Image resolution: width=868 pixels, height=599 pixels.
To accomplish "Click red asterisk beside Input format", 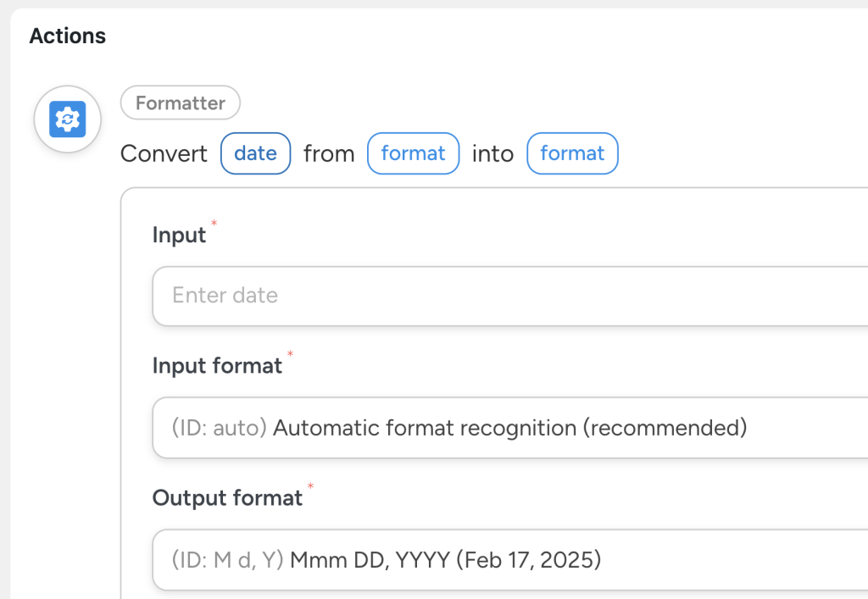I will pos(290,354).
